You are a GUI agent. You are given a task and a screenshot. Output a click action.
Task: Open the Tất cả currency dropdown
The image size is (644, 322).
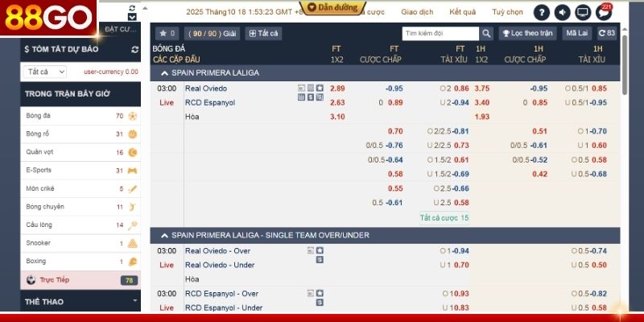tap(44, 72)
